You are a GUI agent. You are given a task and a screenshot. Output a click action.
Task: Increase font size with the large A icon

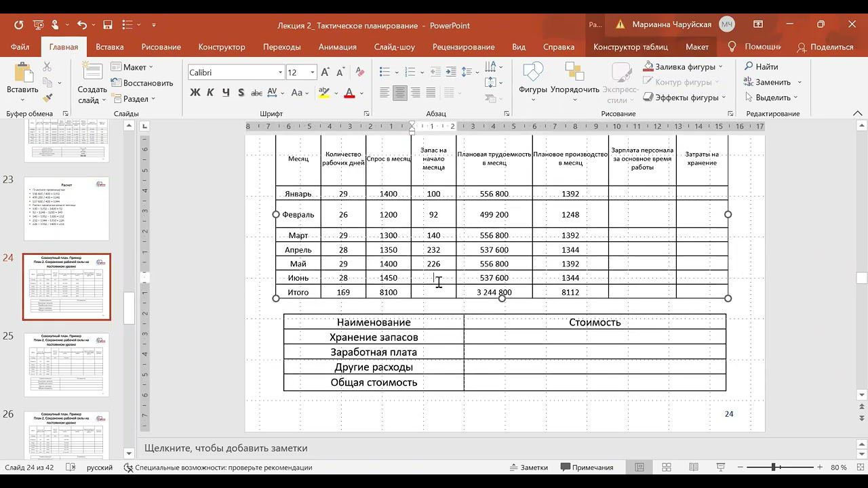325,73
